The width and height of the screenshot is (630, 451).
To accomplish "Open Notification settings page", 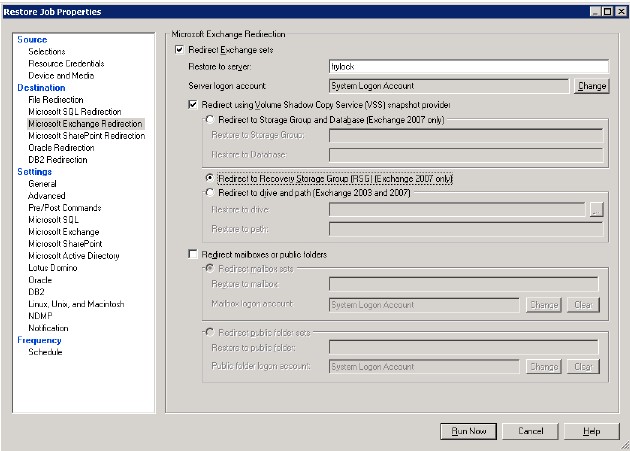I will (48, 328).
